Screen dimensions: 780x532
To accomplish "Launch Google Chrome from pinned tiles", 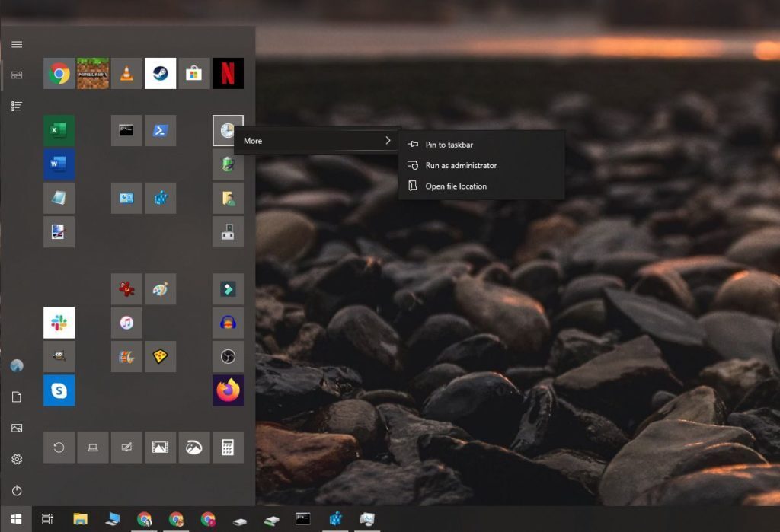I will coord(59,73).
